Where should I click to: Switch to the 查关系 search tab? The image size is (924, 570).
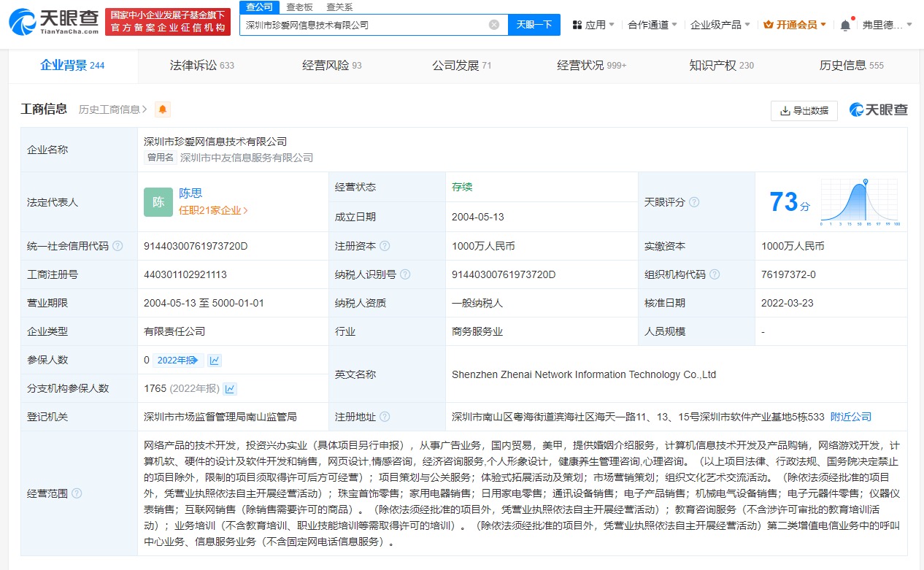click(339, 7)
